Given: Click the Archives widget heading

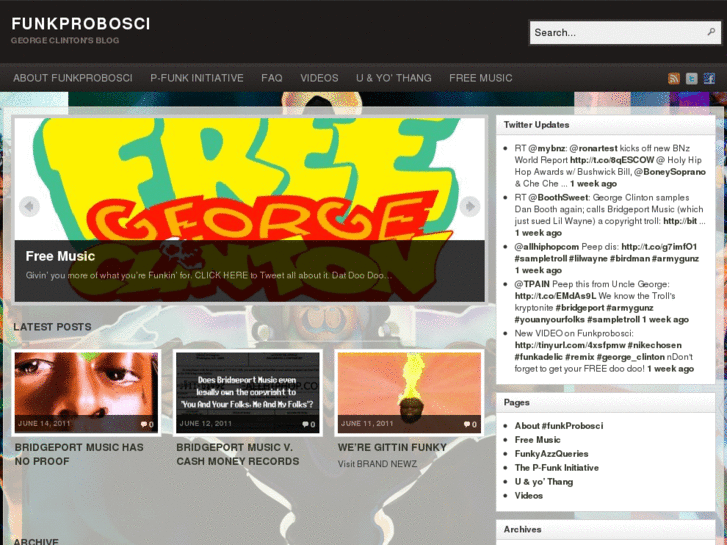Looking at the screenshot, I should 523,529.
